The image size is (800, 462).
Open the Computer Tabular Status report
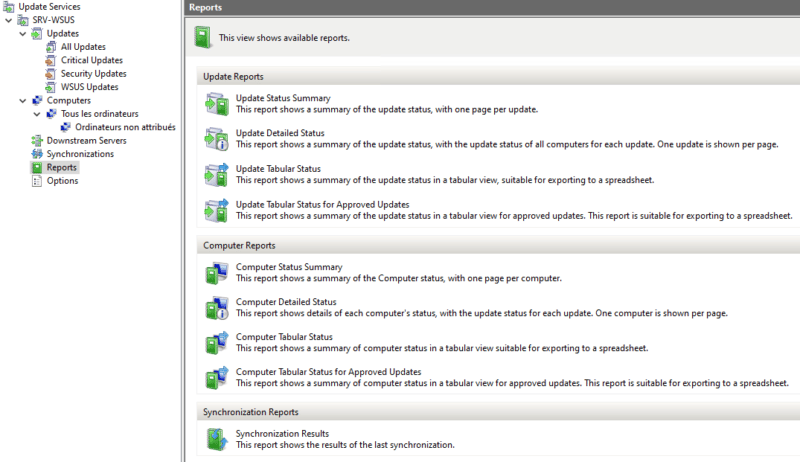(284, 337)
